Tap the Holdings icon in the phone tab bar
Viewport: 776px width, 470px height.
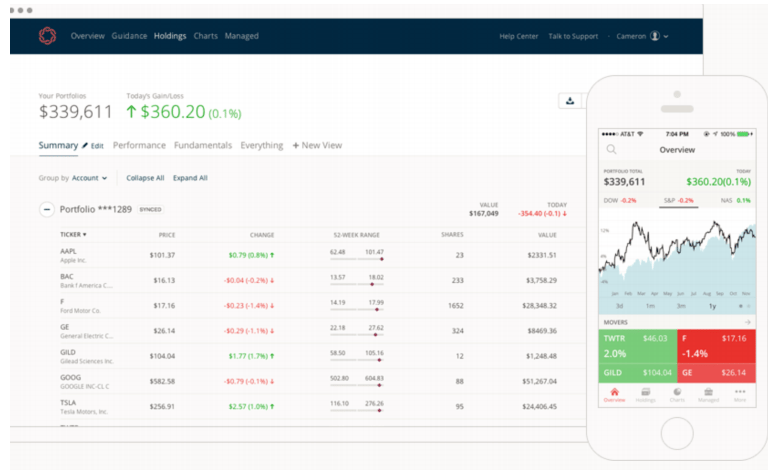pos(645,394)
